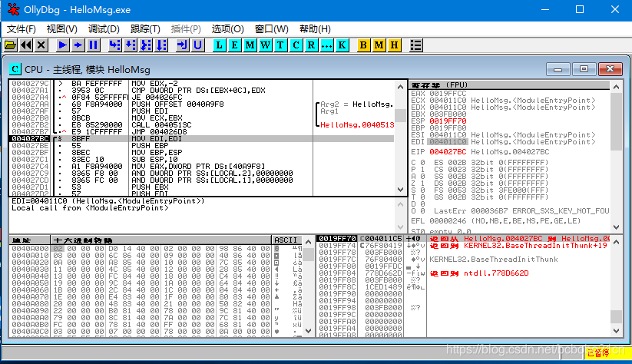Screen dimensions: 632x364
Task: Click Execute till return icon
Action: click(182, 45)
